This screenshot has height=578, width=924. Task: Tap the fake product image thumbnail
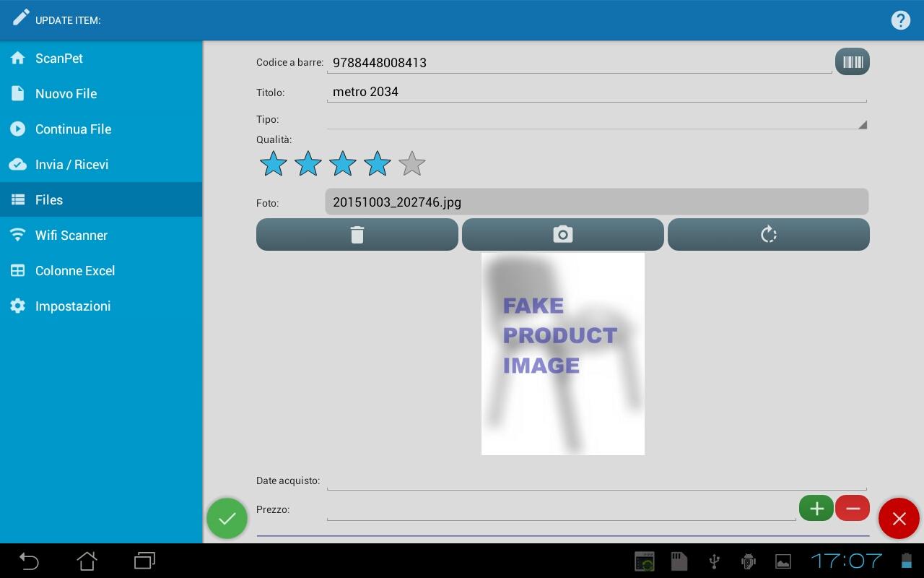point(563,354)
